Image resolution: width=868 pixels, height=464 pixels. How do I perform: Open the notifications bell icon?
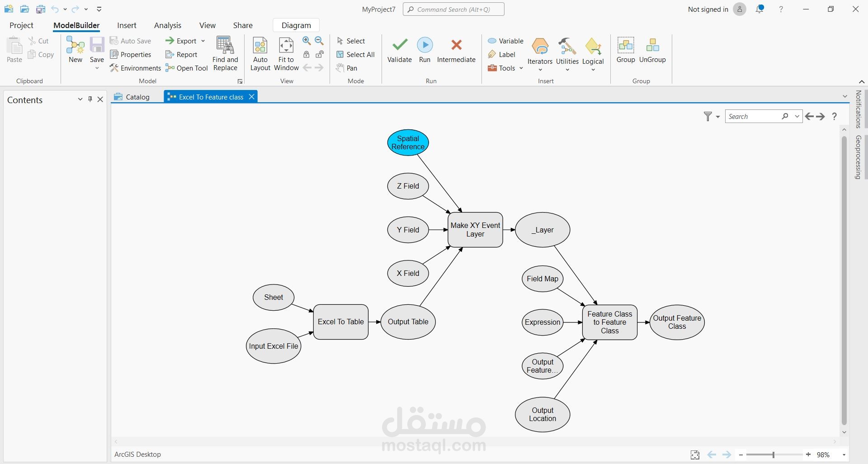(760, 9)
